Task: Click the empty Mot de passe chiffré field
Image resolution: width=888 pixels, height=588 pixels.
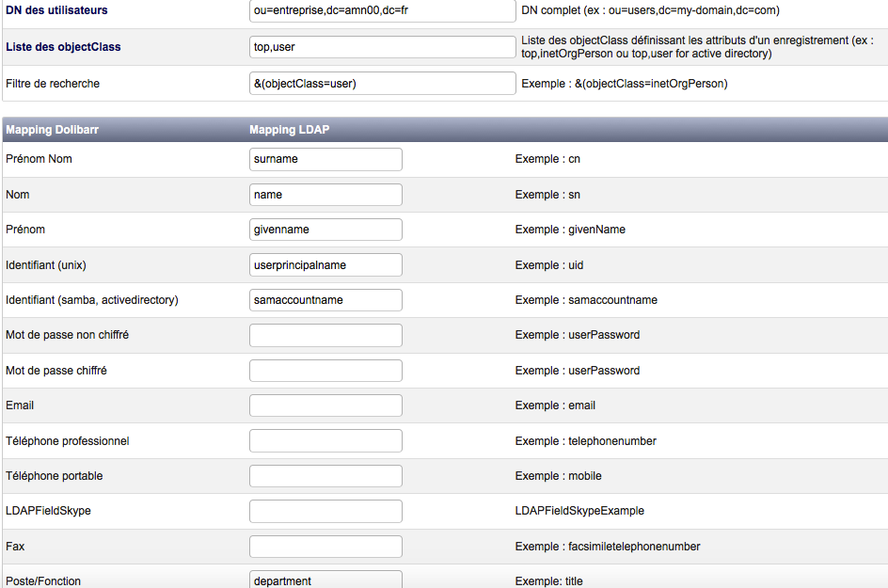Action: [x=325, y=371]
